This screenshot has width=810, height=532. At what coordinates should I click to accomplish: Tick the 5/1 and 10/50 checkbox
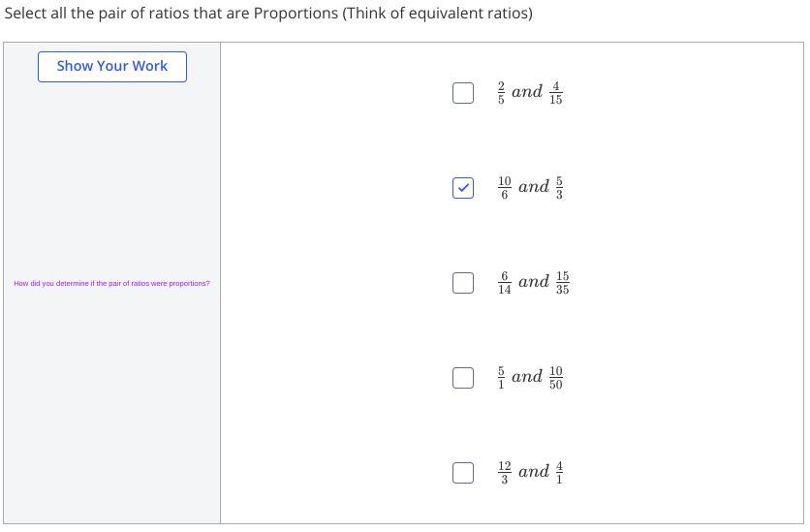(x=463, y=377)
